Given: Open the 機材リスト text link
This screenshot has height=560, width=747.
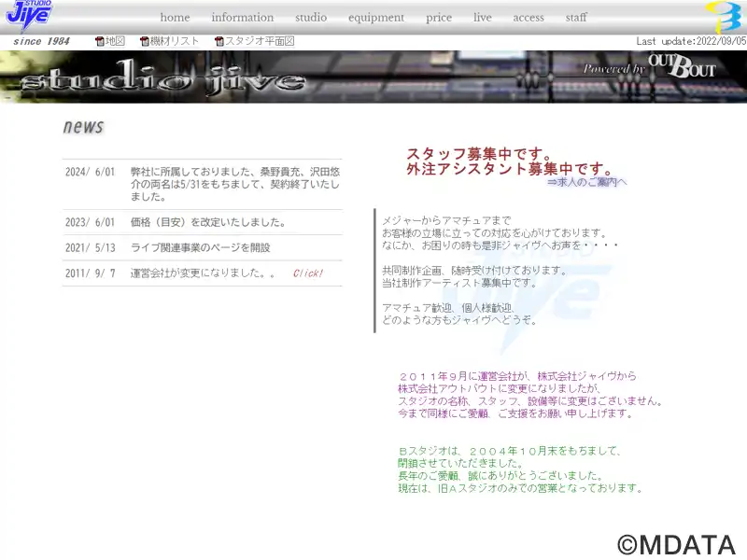Looking at the screenshot, I should 175,41.
